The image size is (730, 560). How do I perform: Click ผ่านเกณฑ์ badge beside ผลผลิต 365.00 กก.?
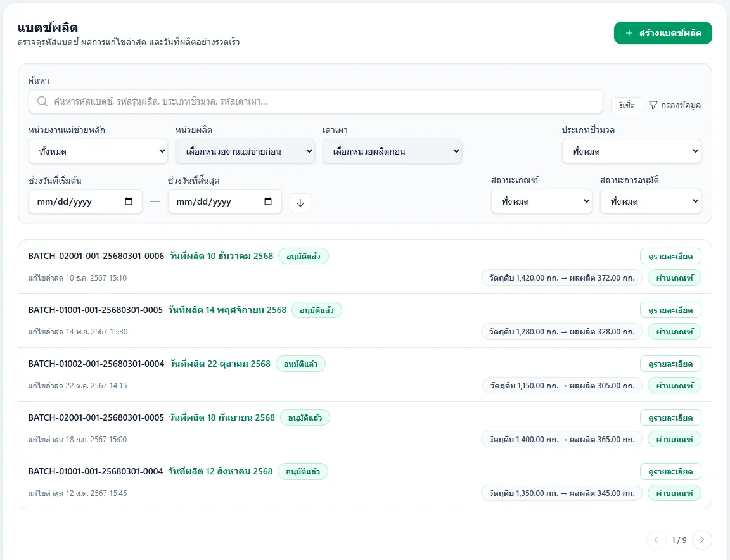pyautogui.click(x=675, y=440)
